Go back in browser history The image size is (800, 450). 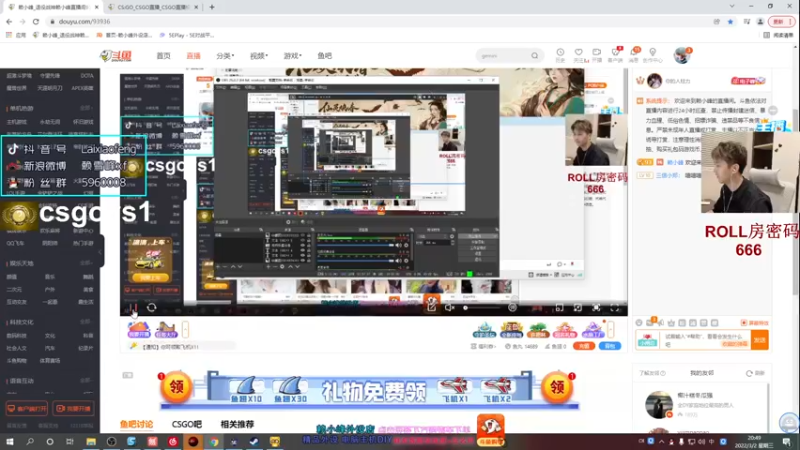[x=9, y=21]
